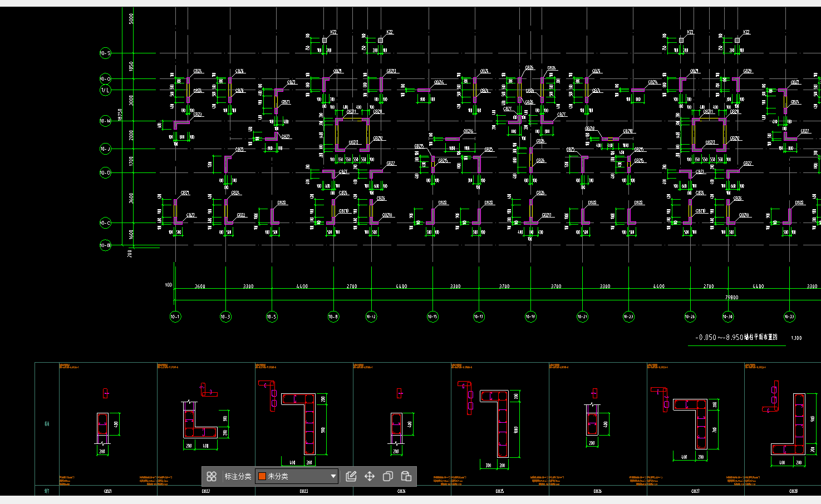Select the 10-J row axis bubble
Image resolution: width=821 pixels, height=504 pixels.
tap(105, 149)
